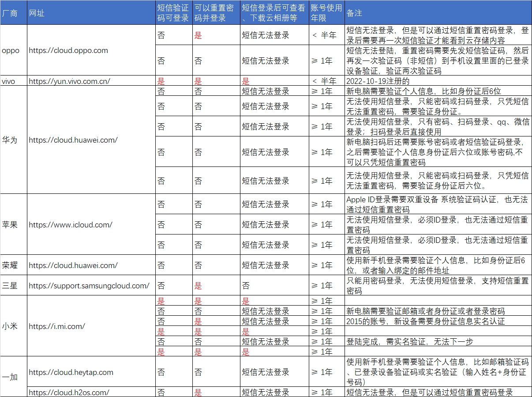Screen dimensions: 532x397
Task: Click the remark in the cloud.h2os.com row
Action: coord(438,392)
